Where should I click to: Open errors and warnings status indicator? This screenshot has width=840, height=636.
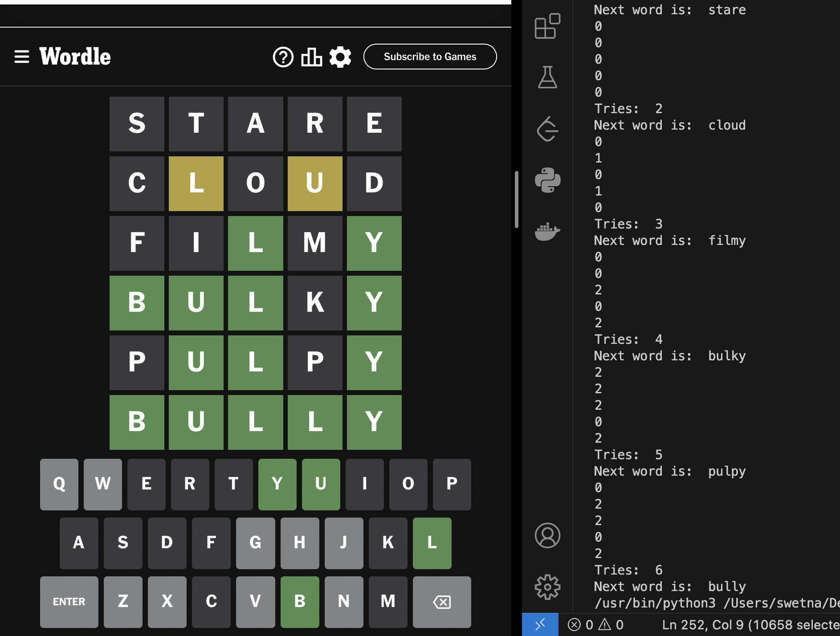point(595,625)
